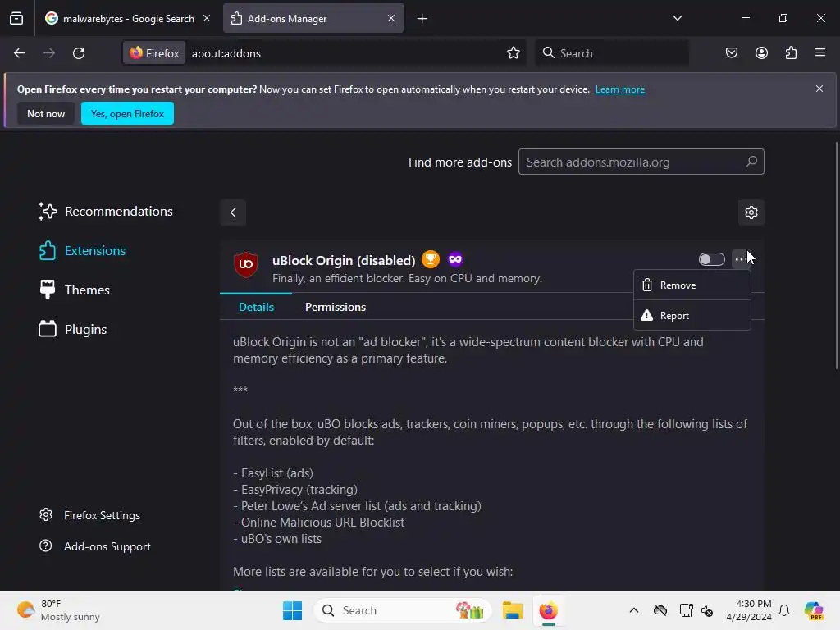Open Themes category in sidebar
Image resolution: width=840 pixels, height=630 pixels.
click(74, 290)
